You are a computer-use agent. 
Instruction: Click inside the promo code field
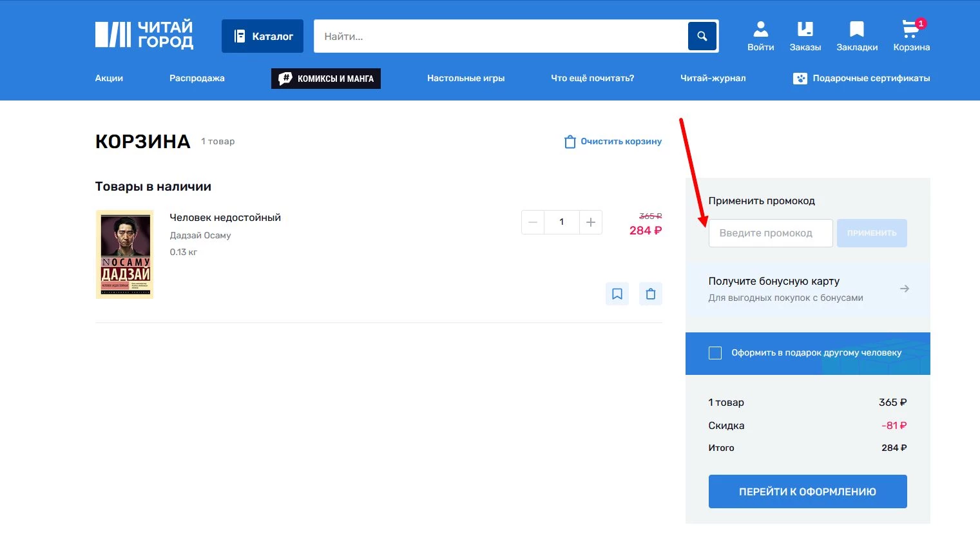coord(770,233)
